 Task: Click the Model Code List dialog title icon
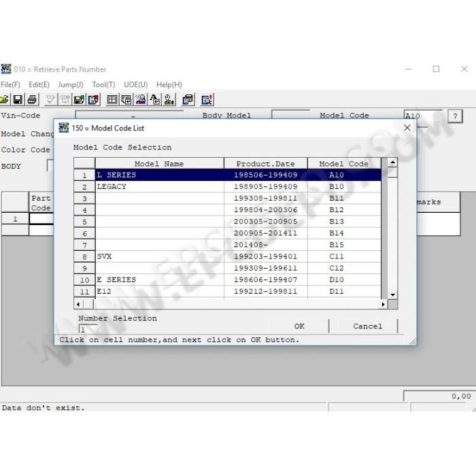pyautogui.click(x=64, y=128)
